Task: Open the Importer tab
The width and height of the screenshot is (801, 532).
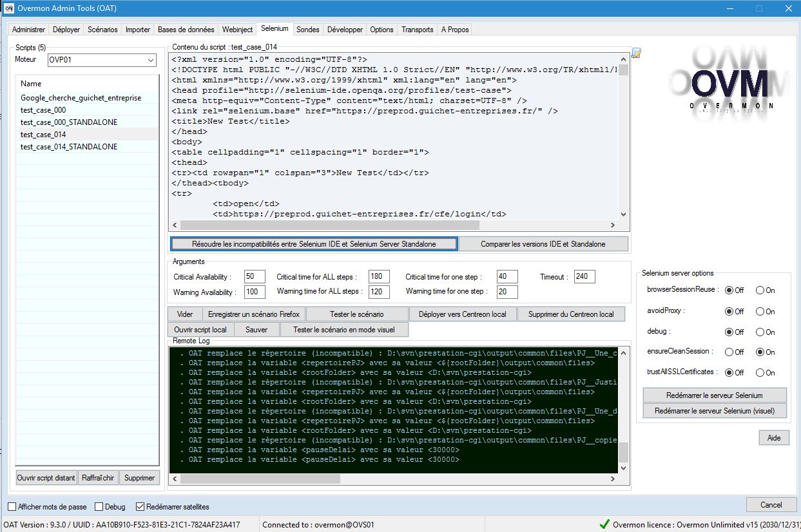Action: tap(138, 30)
